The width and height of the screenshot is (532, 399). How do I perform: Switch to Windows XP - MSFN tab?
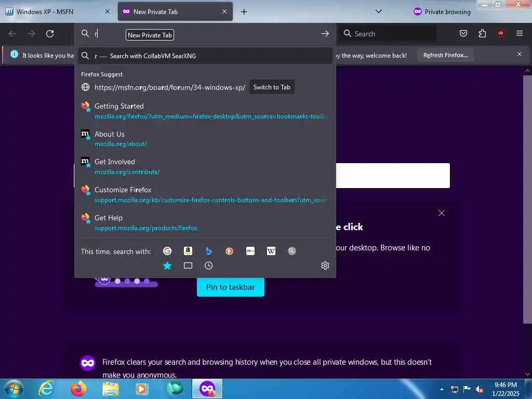pyautogui.click(x=59, y=11)
